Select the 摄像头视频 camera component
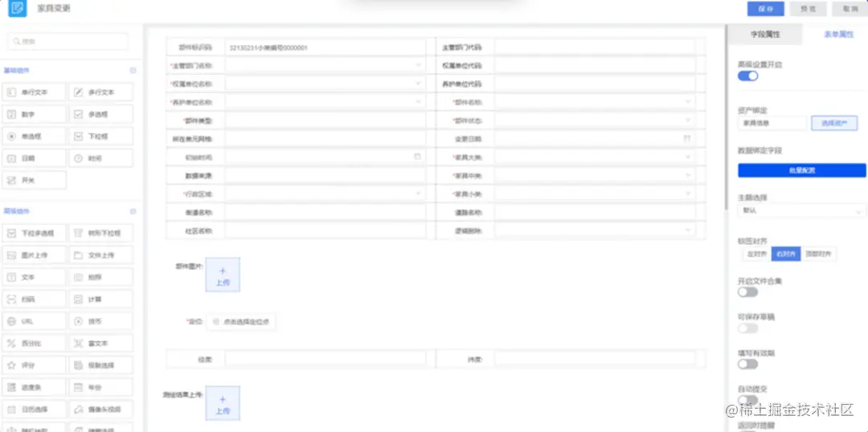 (100, 410)
